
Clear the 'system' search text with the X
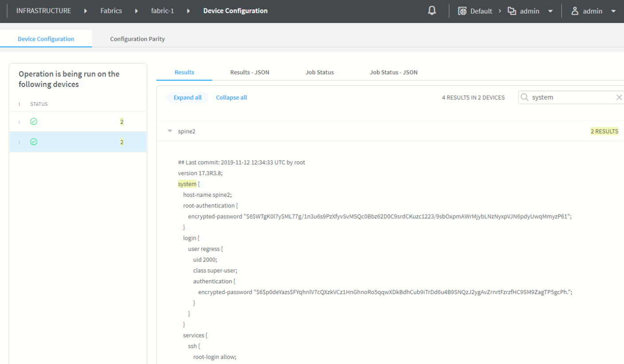coord(619,97)
